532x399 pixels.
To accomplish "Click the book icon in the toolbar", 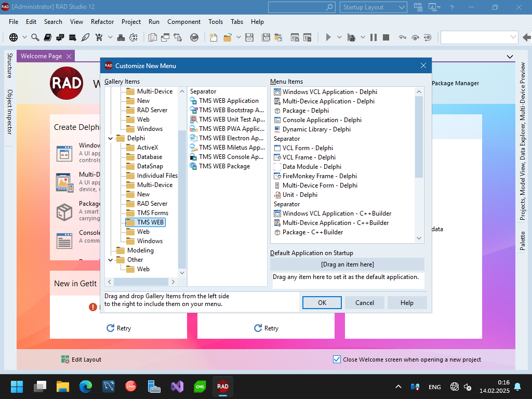I will tap(47, 37).
